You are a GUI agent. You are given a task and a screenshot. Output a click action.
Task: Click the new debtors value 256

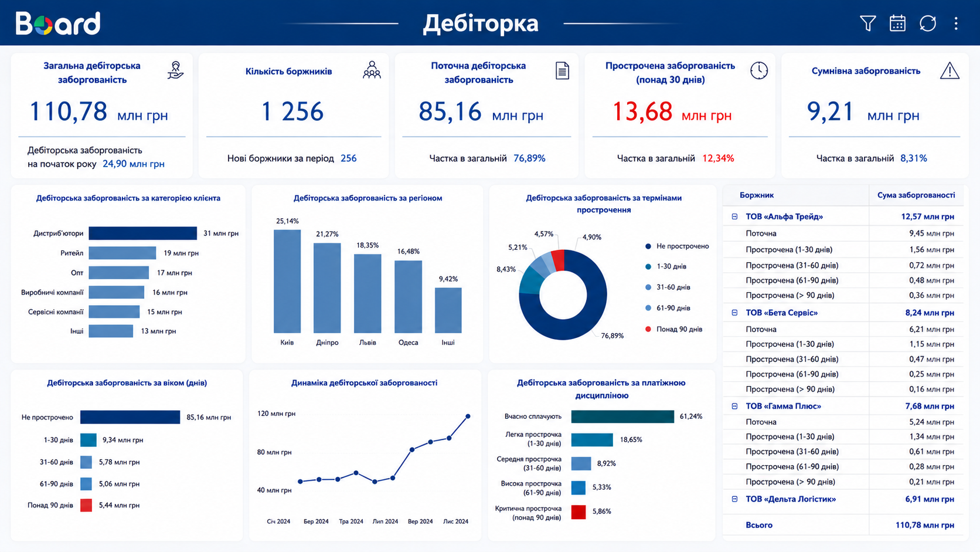click(x=349, y=158)
